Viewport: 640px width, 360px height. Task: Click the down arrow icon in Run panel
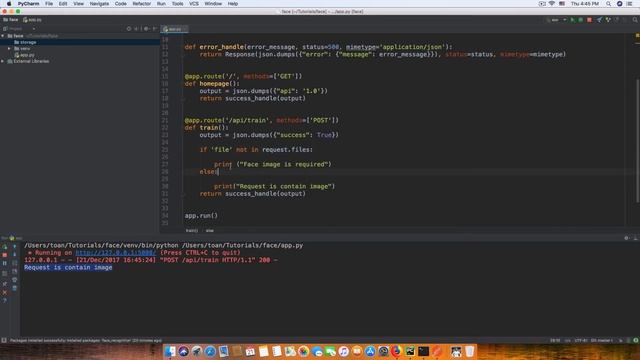coord(15,254)
